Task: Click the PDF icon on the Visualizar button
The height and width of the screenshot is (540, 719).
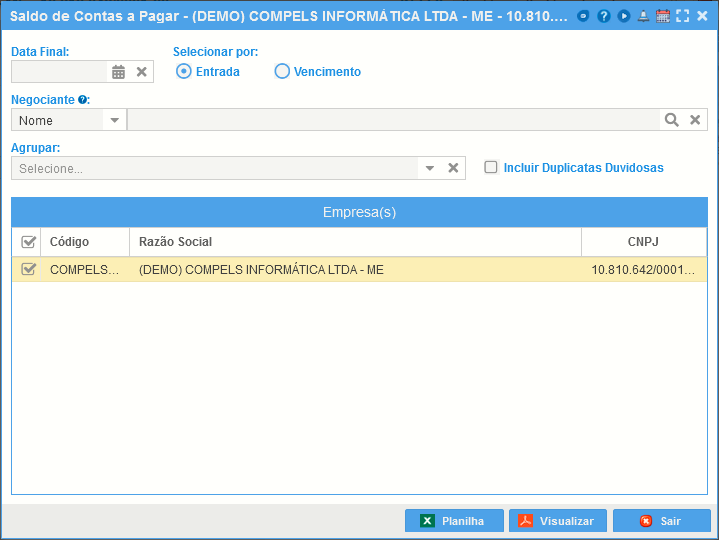Action: coord(525,521)
